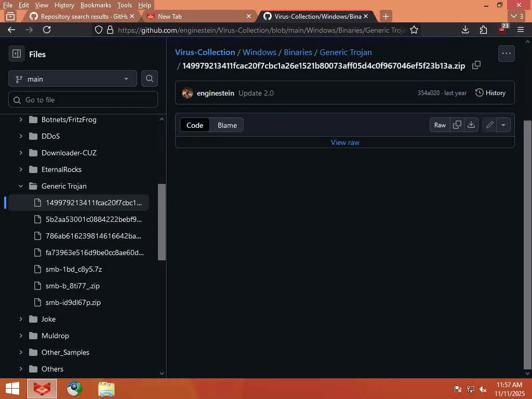
Task: Click the tracking protection shield icon
Action: (x=98, y=30)
